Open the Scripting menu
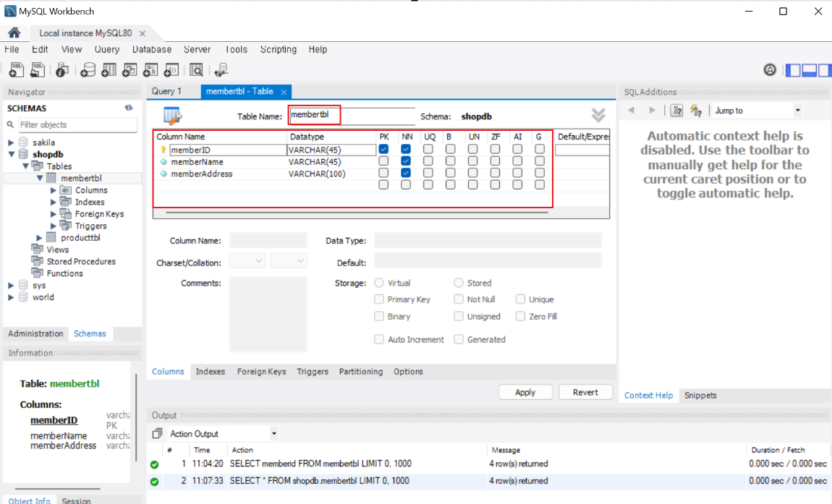Image resolution: width=832 pixels, height=504 pixels. (x=278, y=49)
